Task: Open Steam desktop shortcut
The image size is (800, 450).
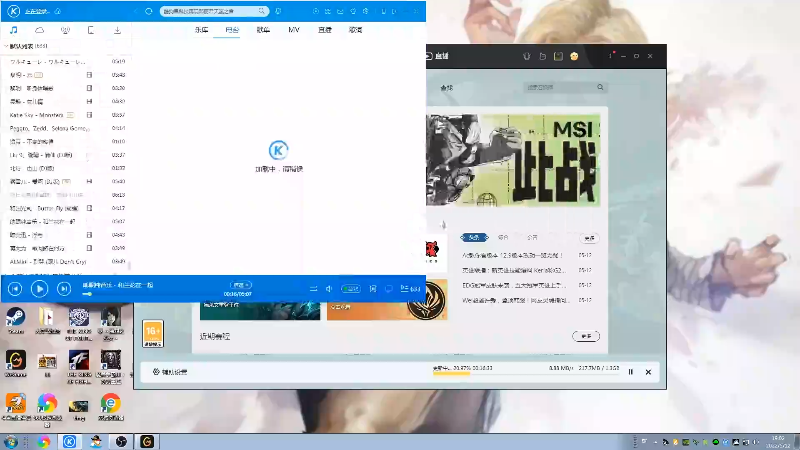Action: (15, 321)
